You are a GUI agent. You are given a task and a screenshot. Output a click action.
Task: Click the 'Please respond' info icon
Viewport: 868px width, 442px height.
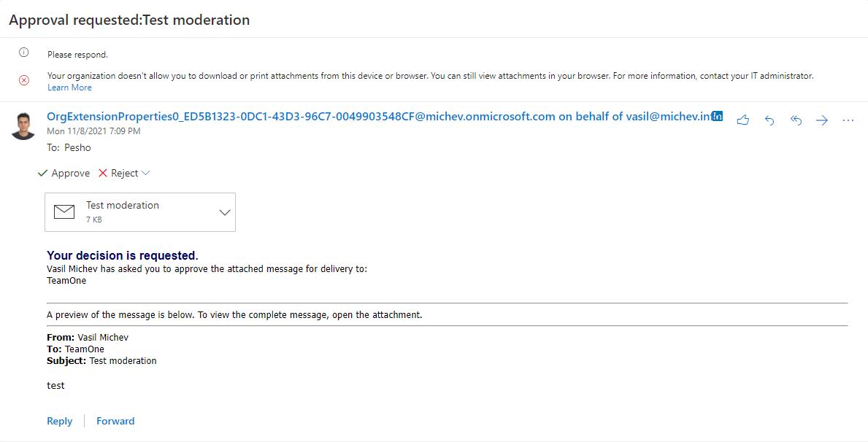pos(23,53)
